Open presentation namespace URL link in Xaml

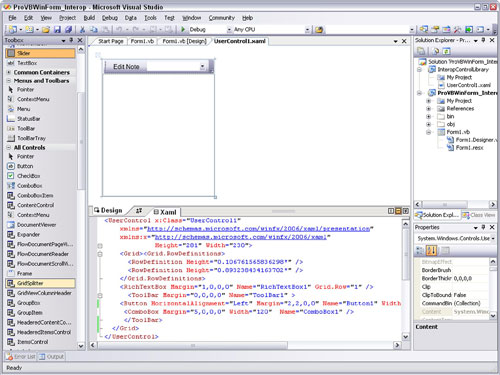coord(258,229)
